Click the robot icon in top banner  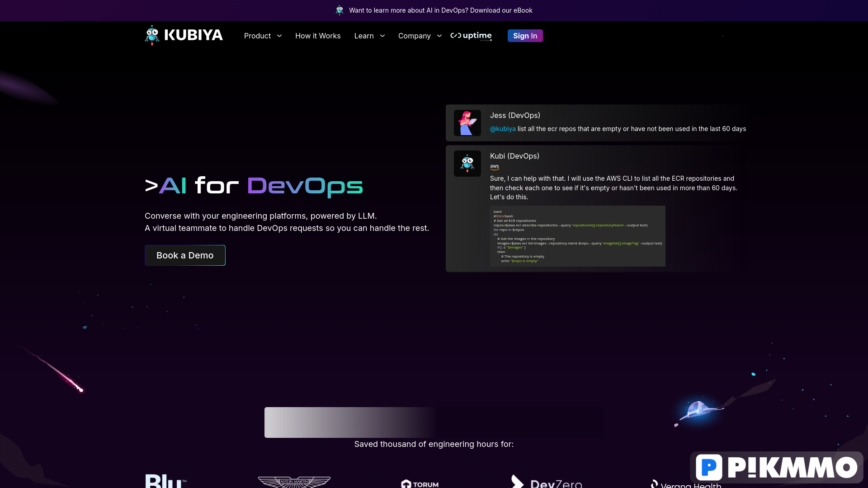click(x=340, y=10)
